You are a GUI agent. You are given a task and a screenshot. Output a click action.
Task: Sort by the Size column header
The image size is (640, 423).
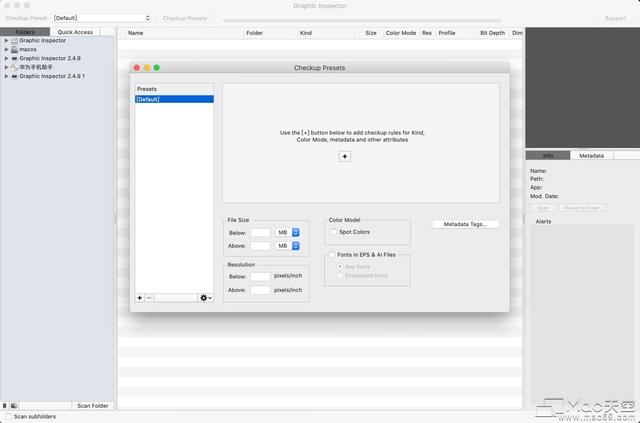pos(369,33)
